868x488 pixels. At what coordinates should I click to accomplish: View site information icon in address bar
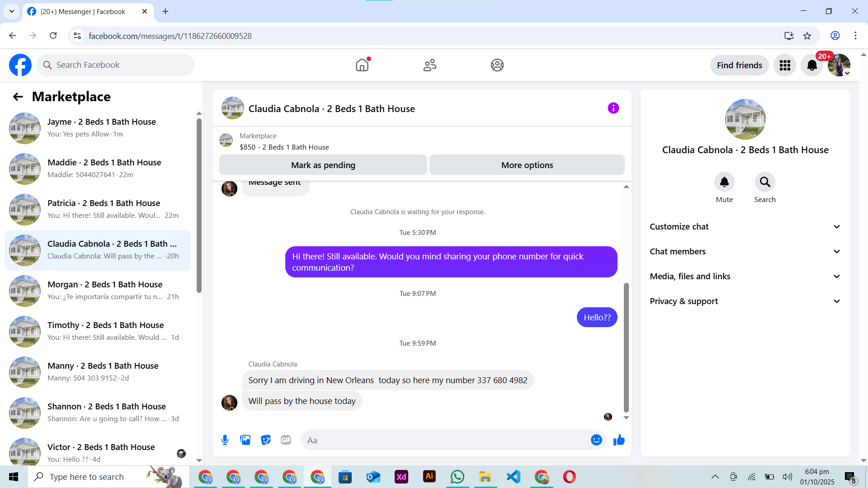(x=77, y=36)
